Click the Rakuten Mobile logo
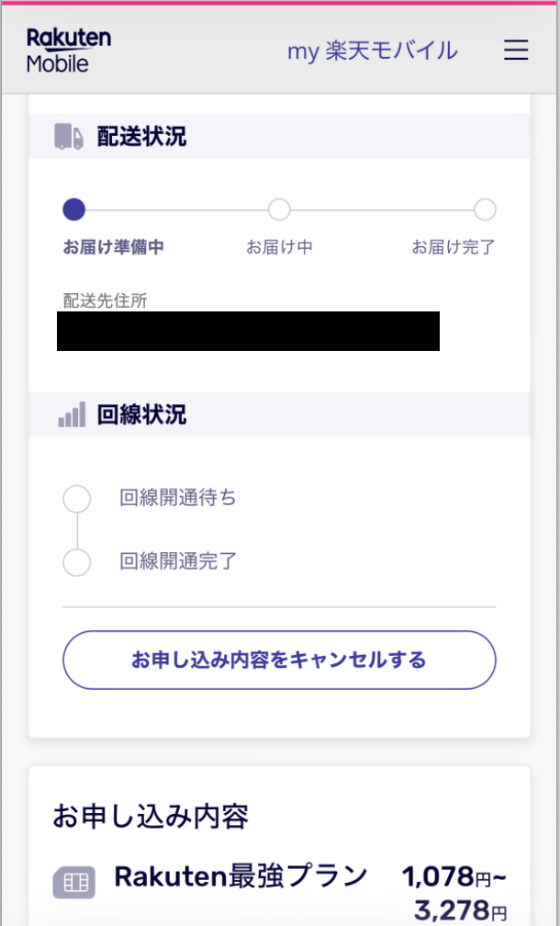 69,51
